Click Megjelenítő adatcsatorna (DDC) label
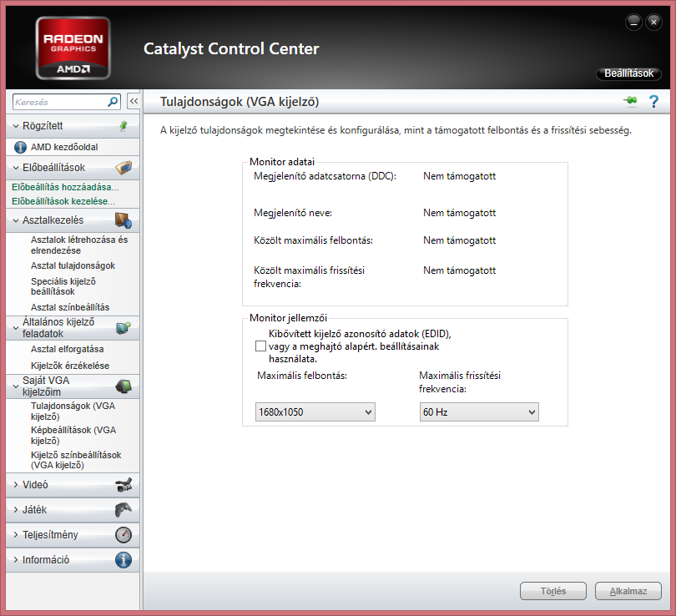 [325, 176]
